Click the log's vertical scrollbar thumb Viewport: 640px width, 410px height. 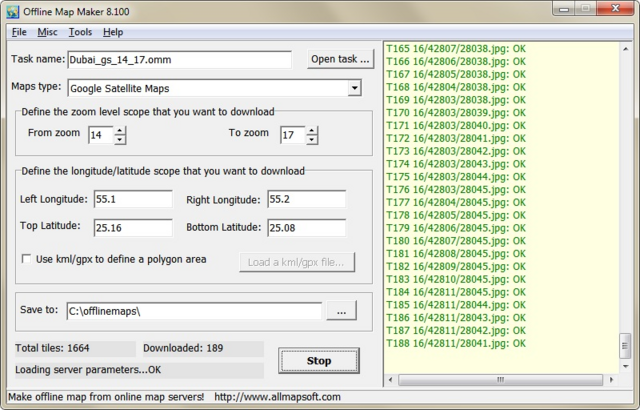click(x=626, y=346)
